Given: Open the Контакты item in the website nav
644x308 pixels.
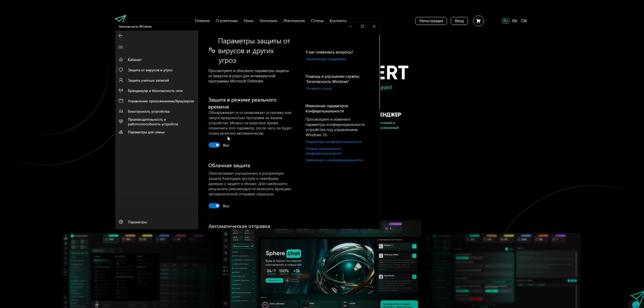Looking at the screenshot, I should (x=338, y=21).
